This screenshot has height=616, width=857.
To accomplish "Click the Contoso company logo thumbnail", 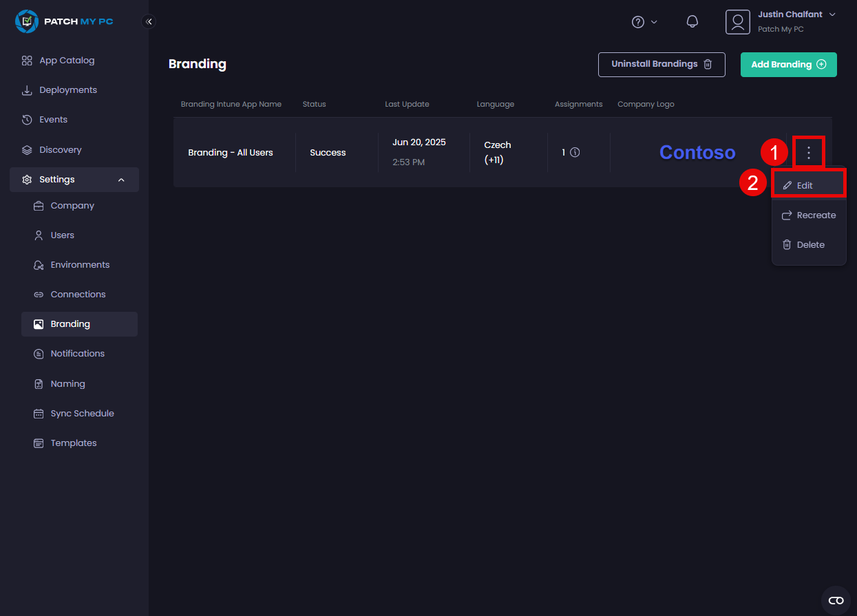I will coord(697,153).
